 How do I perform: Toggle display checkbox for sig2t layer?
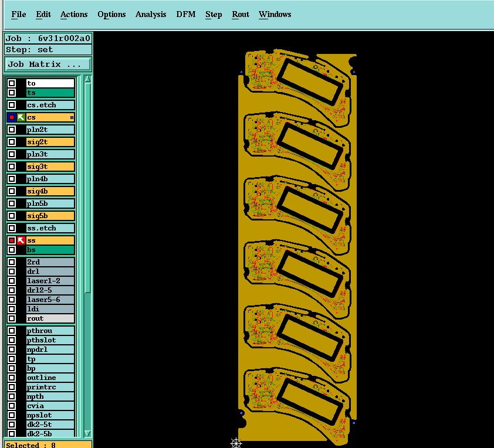[12, 142]
